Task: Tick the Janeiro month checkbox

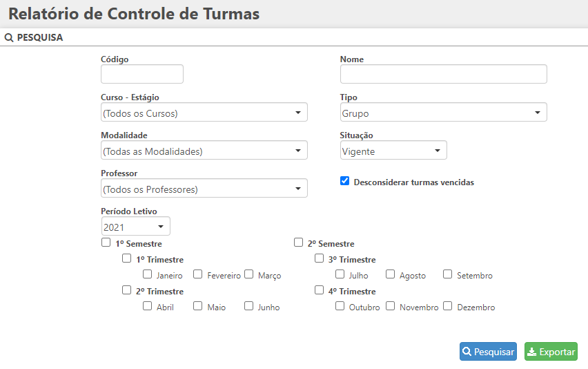Action: tap(148, 274)
